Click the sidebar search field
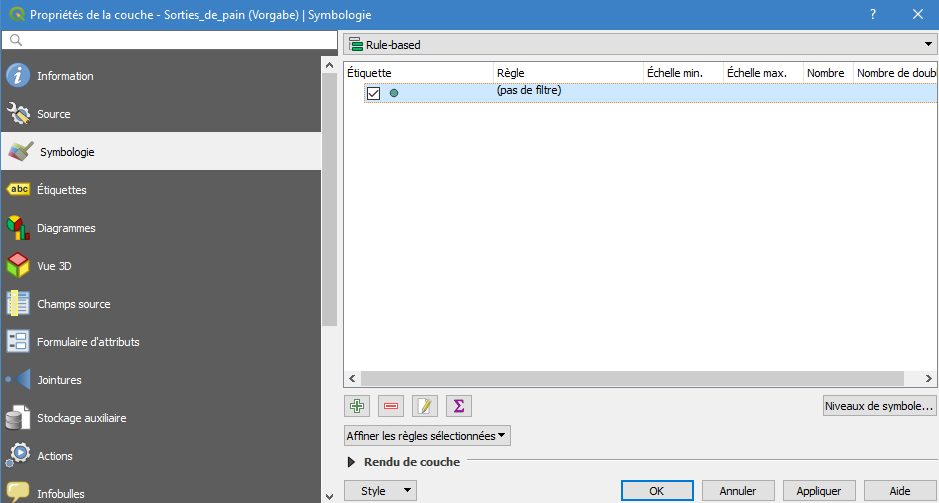Image resolution: width=939 pixels, height=503 pixels. pos(168,40)
